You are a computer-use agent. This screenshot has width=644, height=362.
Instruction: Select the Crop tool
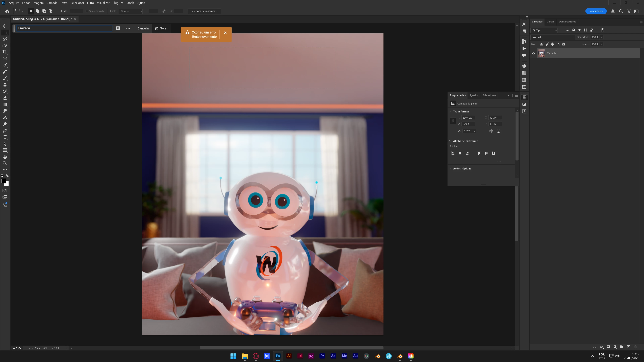pos(5,52)
